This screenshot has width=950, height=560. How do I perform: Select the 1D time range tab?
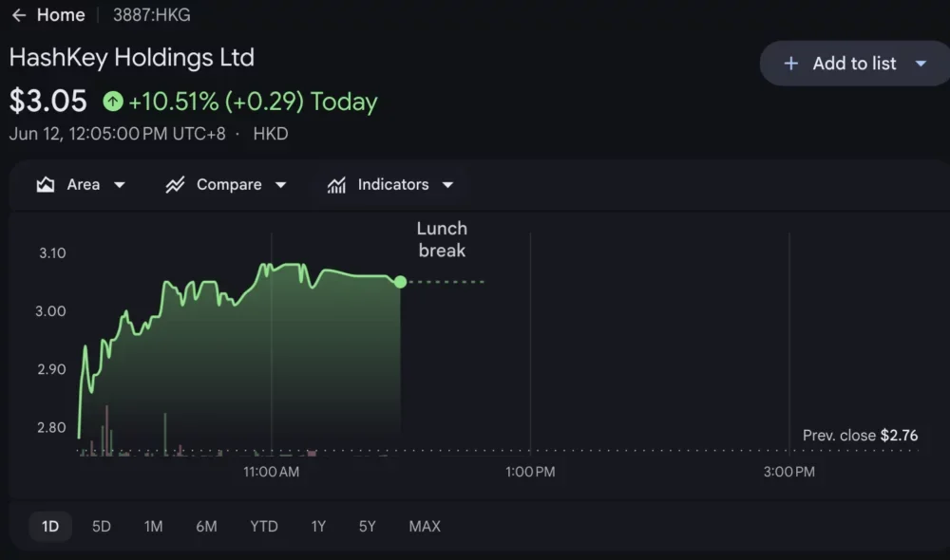point(50,526)
